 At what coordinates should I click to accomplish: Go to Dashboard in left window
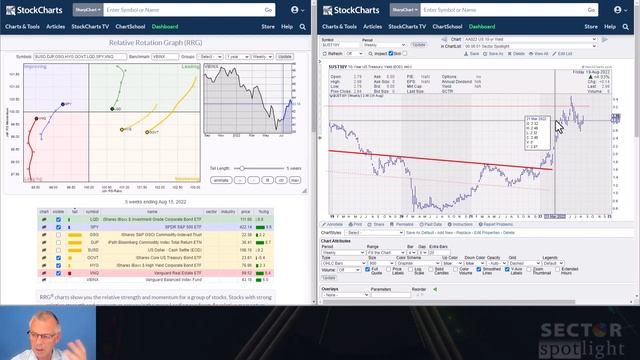pyautogui.click(x=165, y=27)
